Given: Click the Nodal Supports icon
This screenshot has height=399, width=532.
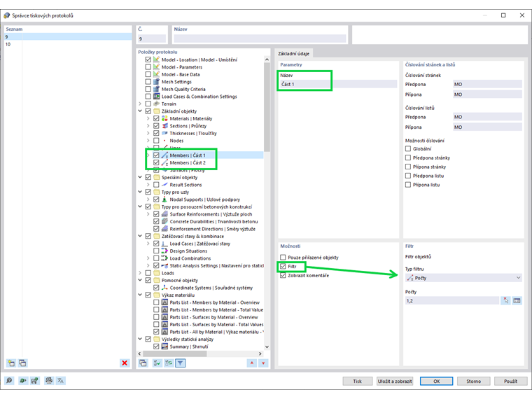Looking at the screenshot, I should point(164,199).
